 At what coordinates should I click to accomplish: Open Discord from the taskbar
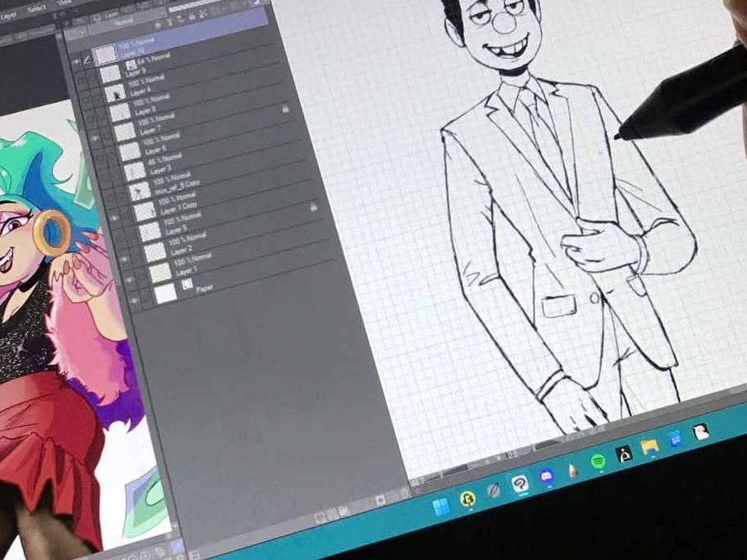point(547,476)
